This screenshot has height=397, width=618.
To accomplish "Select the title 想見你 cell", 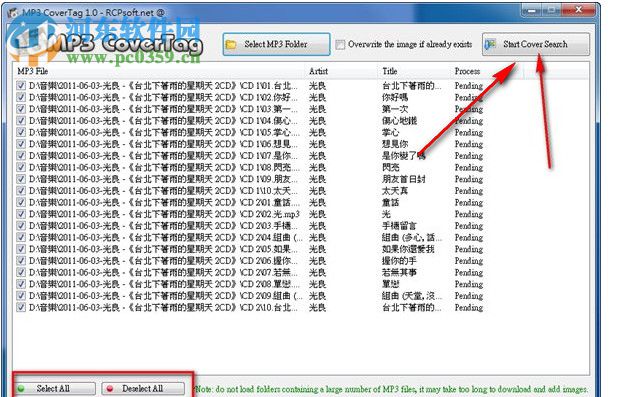I will [x=395, y=144].
